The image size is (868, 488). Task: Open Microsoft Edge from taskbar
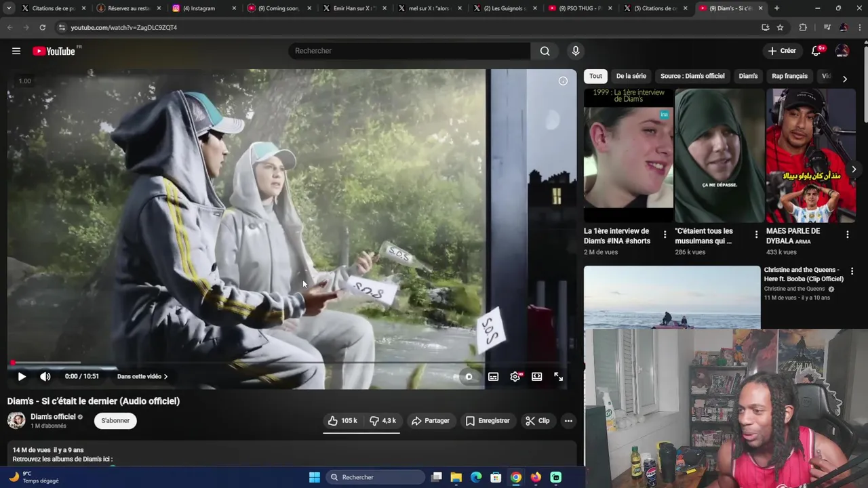[x=476, y=477]
